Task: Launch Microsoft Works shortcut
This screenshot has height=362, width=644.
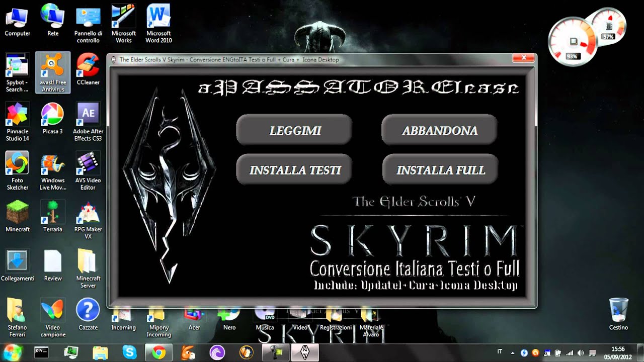Action: (x=123, y=23)
